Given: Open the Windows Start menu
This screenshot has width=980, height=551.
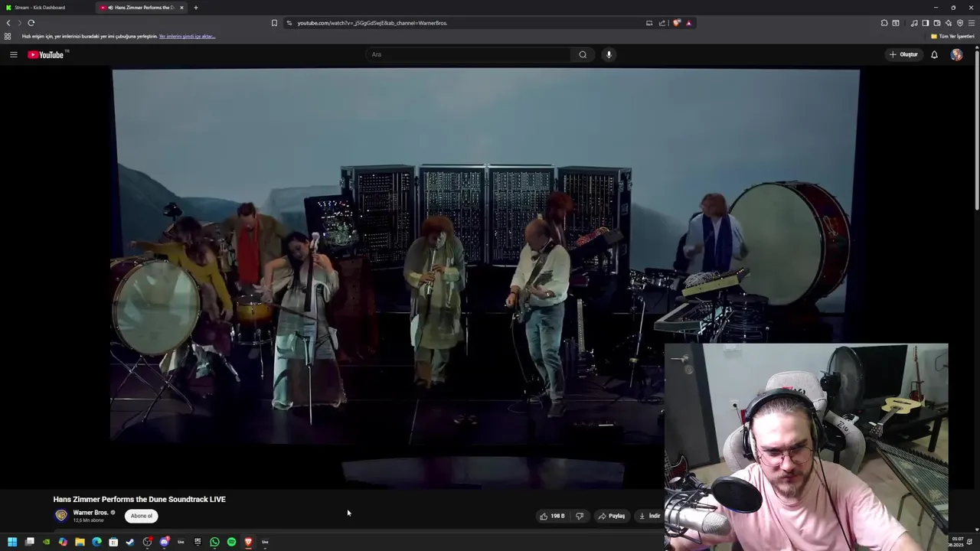Looking at the screenshot, I should point(12,542).
